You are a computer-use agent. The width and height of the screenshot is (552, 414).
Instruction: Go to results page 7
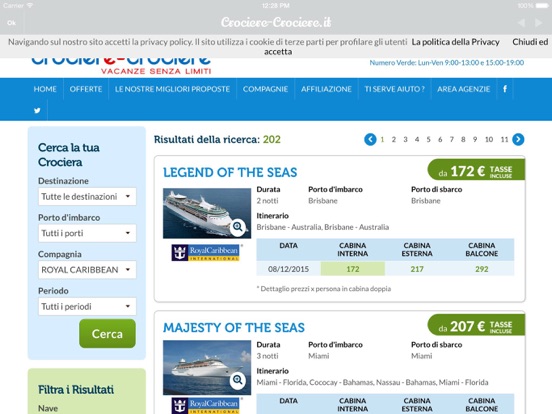[x=452, y=139]
